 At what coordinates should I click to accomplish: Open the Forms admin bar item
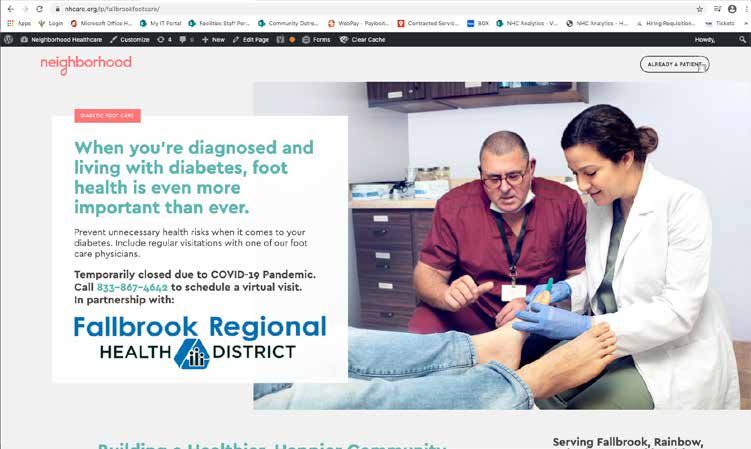[316, 40]
